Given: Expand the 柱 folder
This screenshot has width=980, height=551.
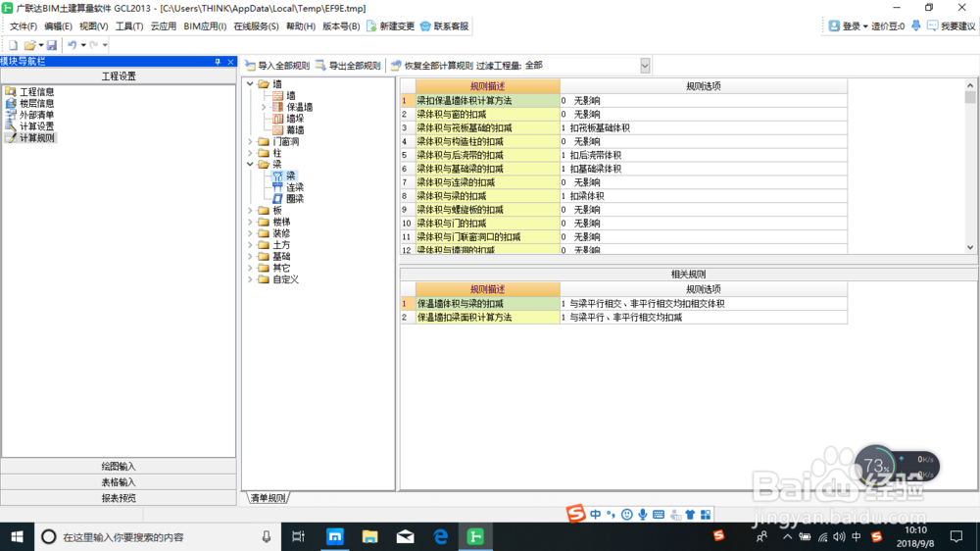Looking at the screenshot, I should [x=250, y=153].
